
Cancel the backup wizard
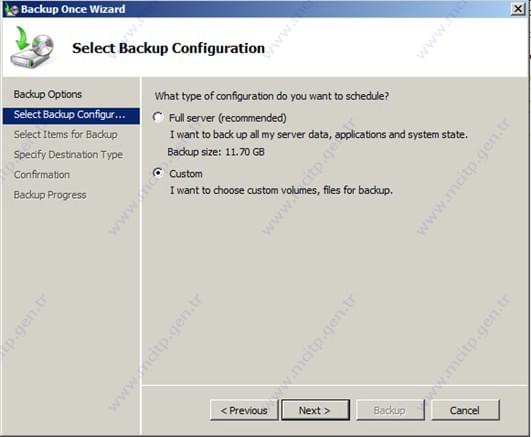(465, 410)
